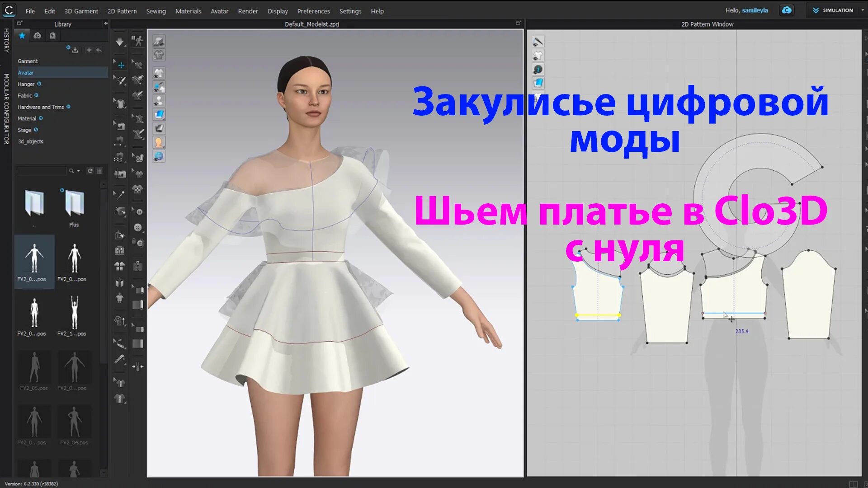Toggle the 3D environment globe visibility
The image size is (868, 488).
159,156
